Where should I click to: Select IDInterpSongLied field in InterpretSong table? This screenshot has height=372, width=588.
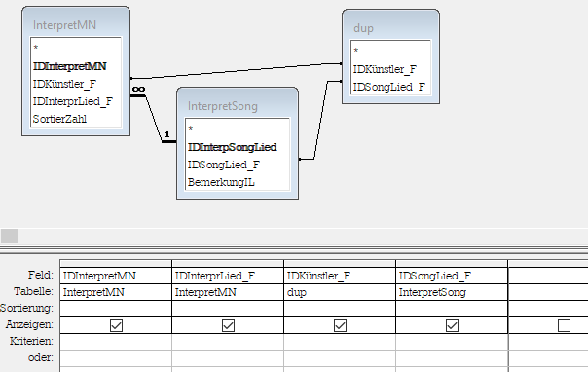(233, 147)
